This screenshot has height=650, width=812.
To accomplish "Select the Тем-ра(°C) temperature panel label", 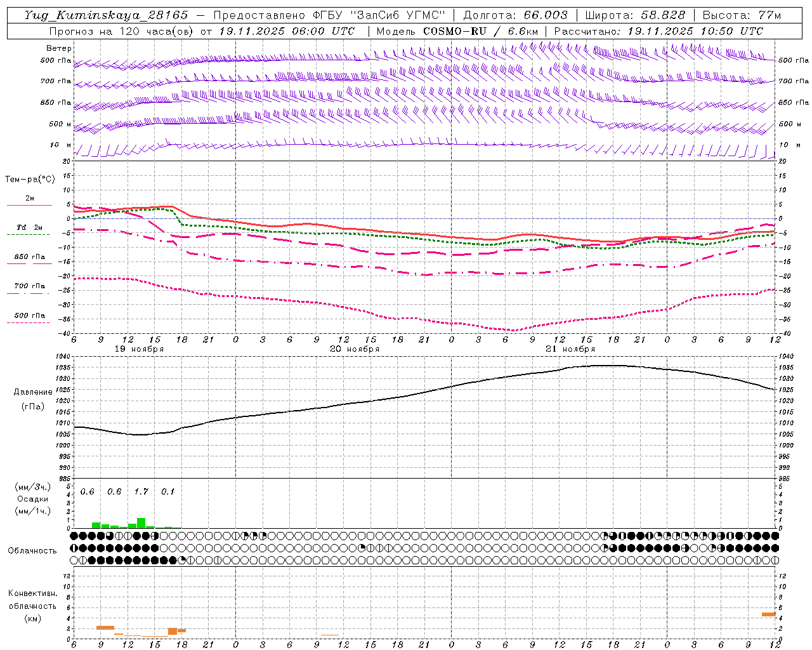I will tap(30, 180).
